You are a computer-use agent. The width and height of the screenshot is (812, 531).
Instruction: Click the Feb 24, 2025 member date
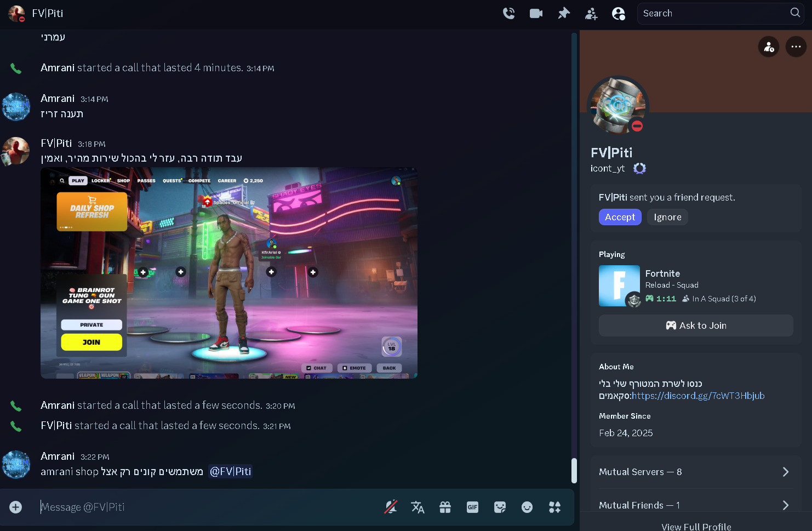coord(626,433)
